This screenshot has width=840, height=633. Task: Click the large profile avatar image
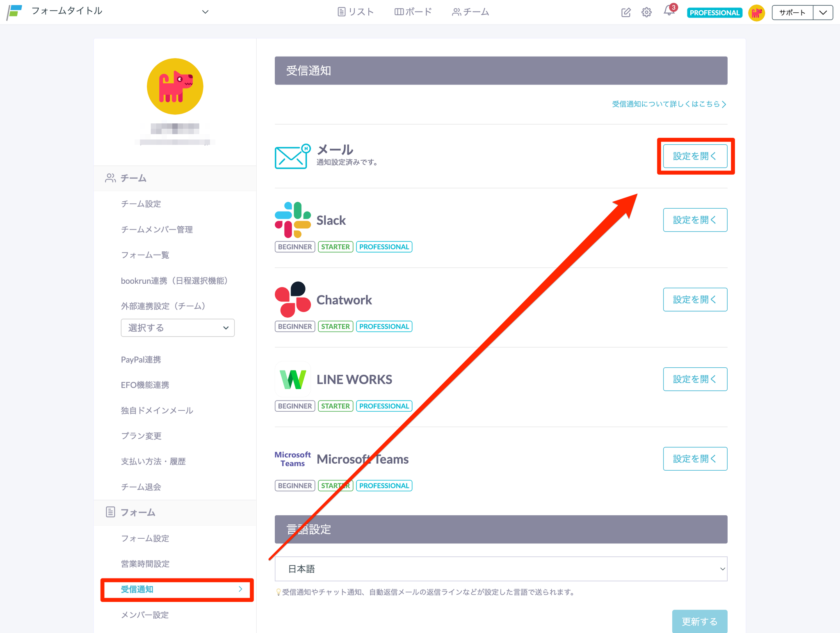tap(175, 87)
